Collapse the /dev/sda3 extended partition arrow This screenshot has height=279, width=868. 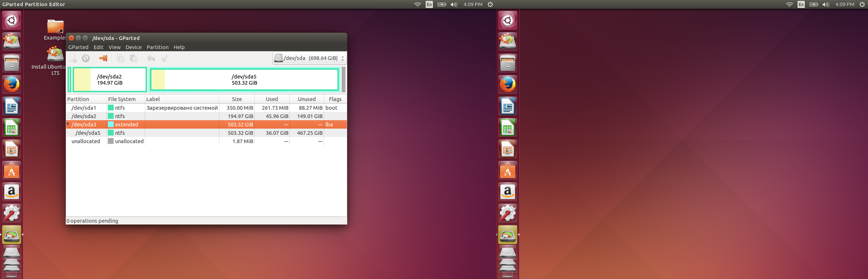coord(68,124)
